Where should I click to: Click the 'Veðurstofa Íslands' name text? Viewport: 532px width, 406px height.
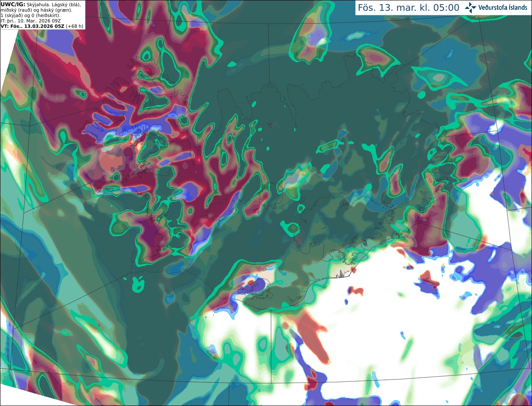(503, 7)
